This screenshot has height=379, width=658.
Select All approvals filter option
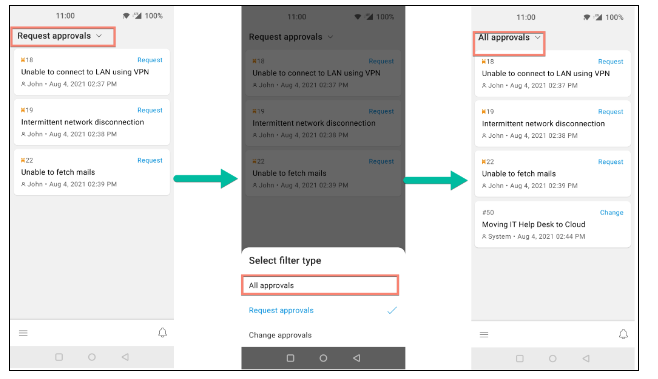point(320,285)
